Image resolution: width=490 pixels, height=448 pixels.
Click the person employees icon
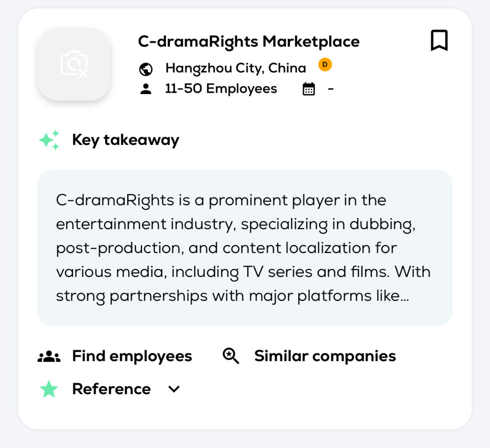[145, 89]
